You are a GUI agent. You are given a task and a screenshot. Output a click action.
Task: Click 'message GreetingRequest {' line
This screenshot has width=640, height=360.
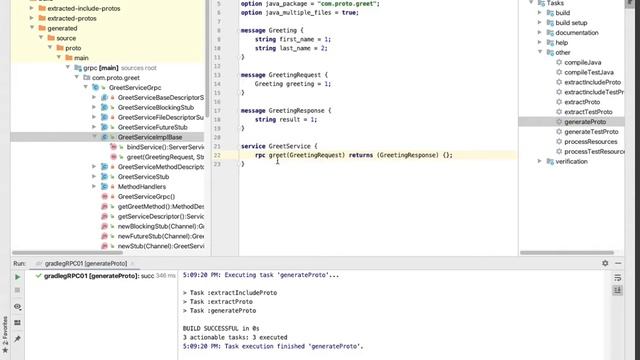284,75
